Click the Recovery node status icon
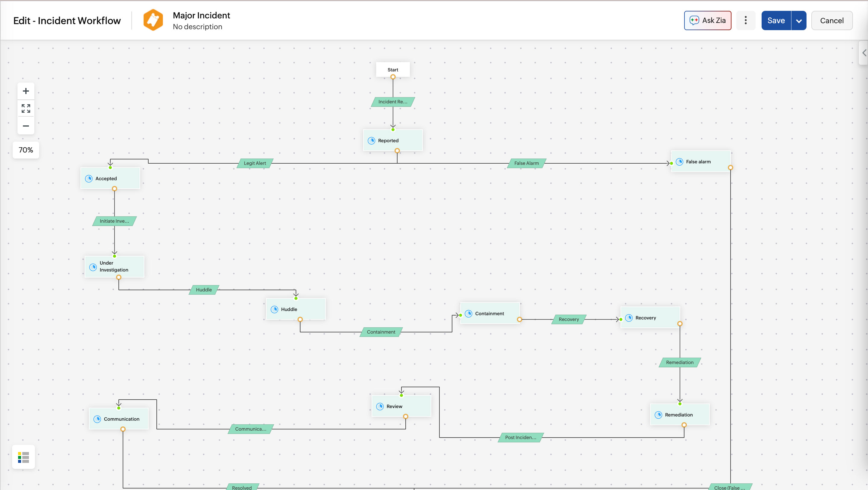The image size is (868, 490). (629, 318)
